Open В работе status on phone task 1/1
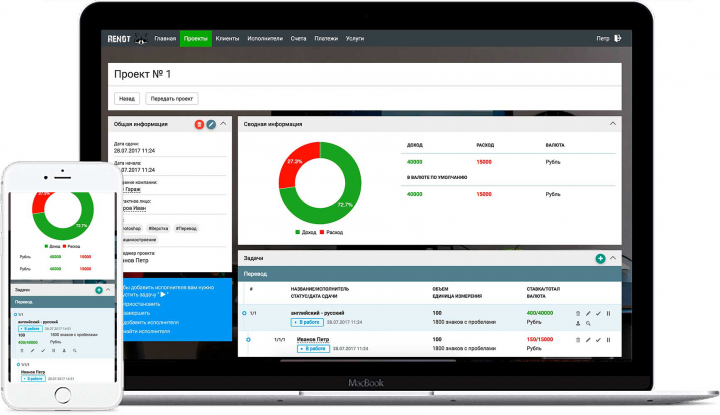 pyautogui.click(x=30, y=329)
